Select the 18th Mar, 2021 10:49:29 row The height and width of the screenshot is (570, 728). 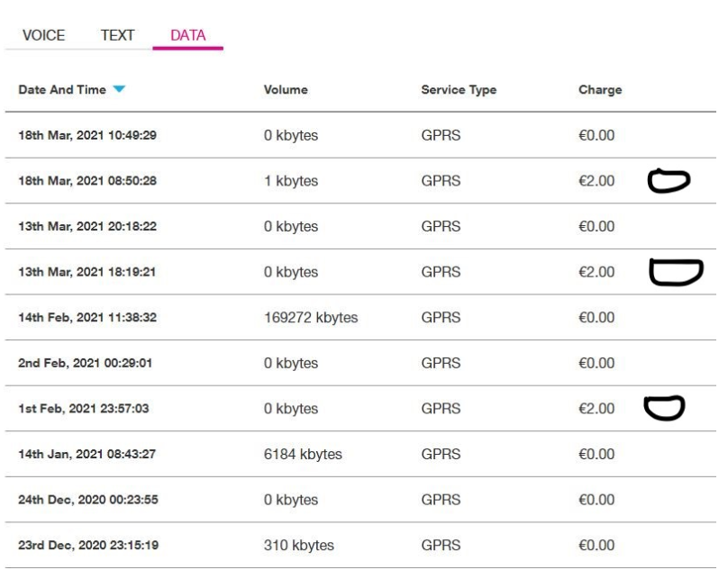click(x=89, y=136)
